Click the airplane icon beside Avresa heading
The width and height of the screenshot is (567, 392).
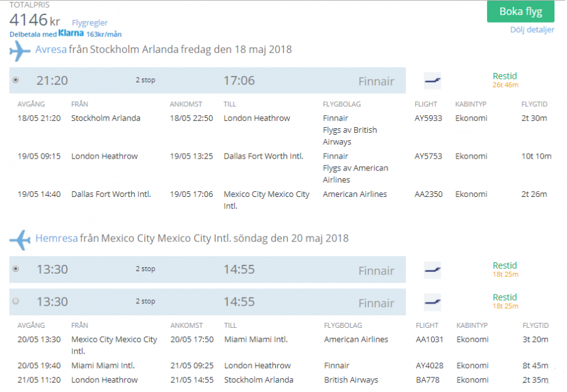[20, 50]
